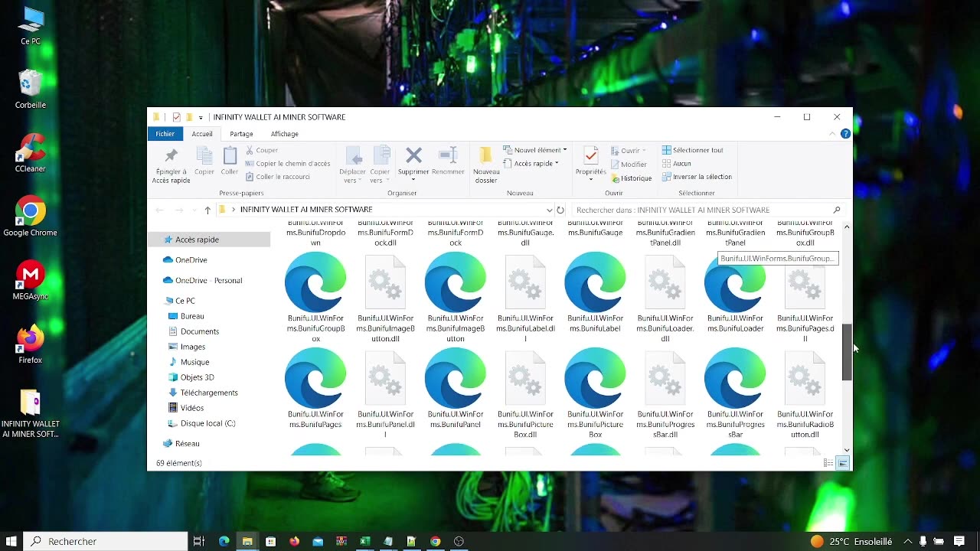Select the BunifuImageButton.dll file
This screenshot has width=980, height=551.
386,298
